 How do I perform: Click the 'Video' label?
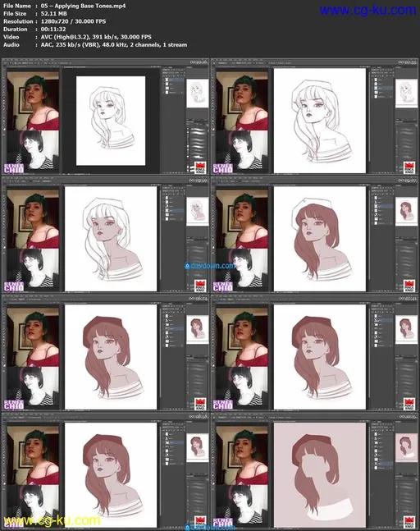[x=11, y=37]
